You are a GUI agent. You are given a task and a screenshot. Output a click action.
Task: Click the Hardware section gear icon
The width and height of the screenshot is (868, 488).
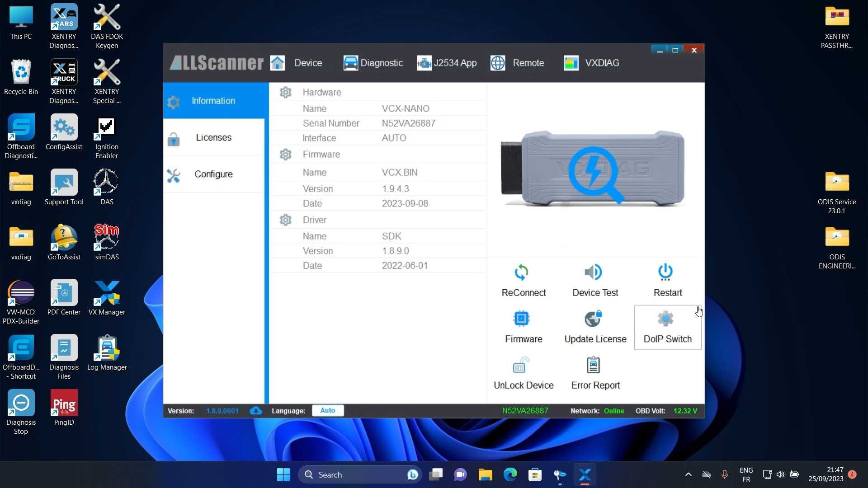point(285,92)
